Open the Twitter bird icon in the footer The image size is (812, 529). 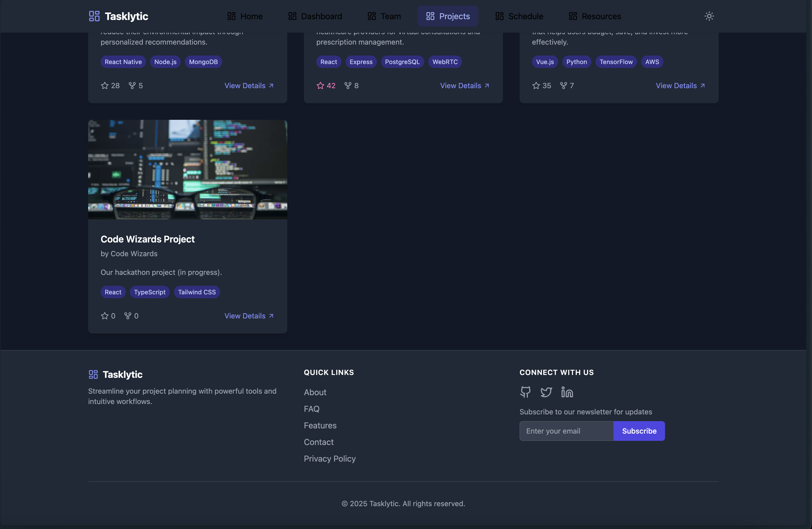click(546, 392)
